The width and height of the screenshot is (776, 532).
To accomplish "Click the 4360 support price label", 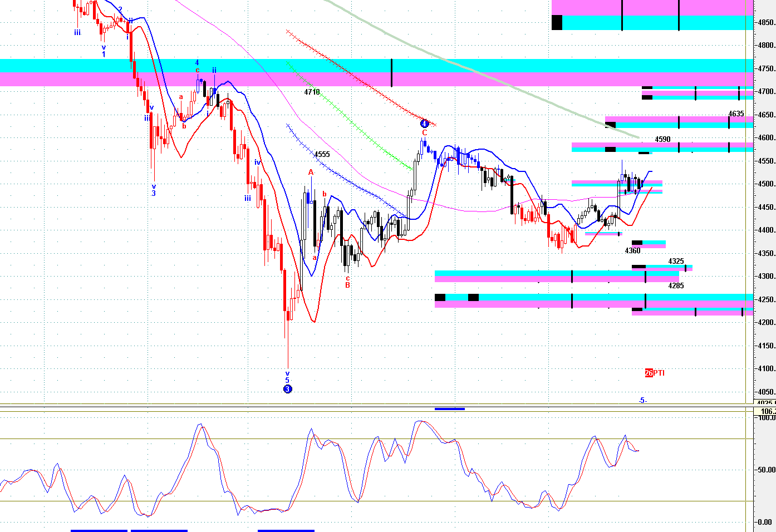I will coord(632,251).
